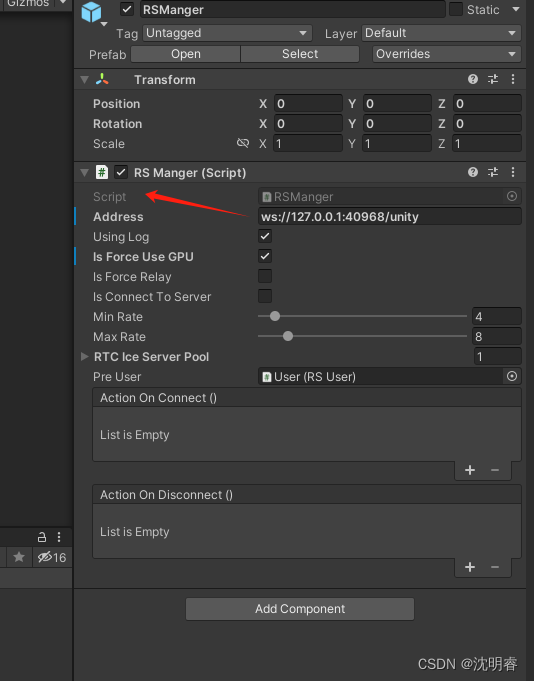Screen dimensions: 534x681
Task: Open RS Manger script help icon
Action: tap(473, 172)
